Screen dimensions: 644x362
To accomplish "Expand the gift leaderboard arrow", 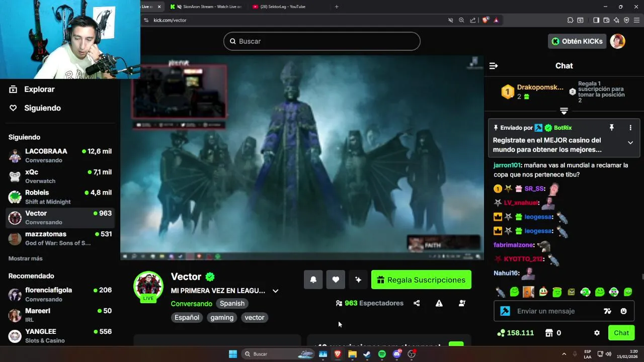I will (564, 111).
